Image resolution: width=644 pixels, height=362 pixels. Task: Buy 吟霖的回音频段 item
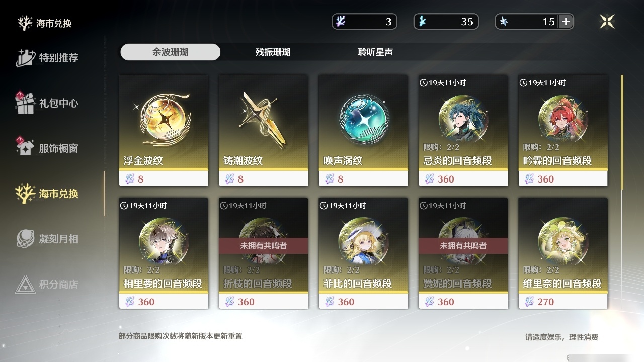563,131
